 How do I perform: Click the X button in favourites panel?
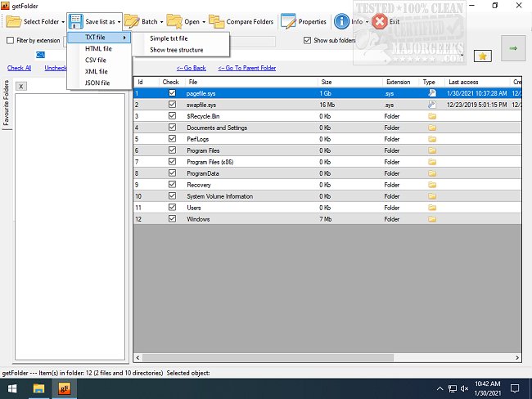click(21, 87)
